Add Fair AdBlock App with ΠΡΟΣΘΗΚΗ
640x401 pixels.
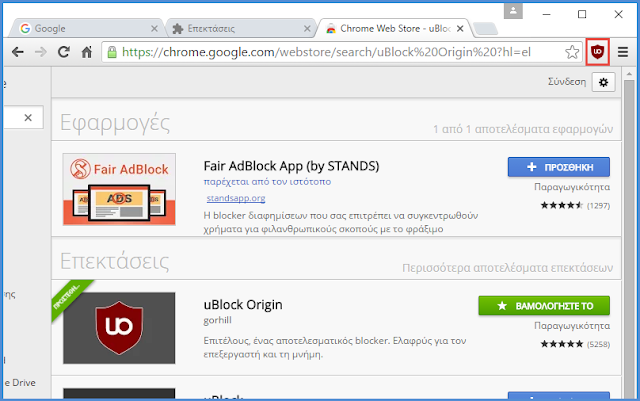click(x=559, y=167)
